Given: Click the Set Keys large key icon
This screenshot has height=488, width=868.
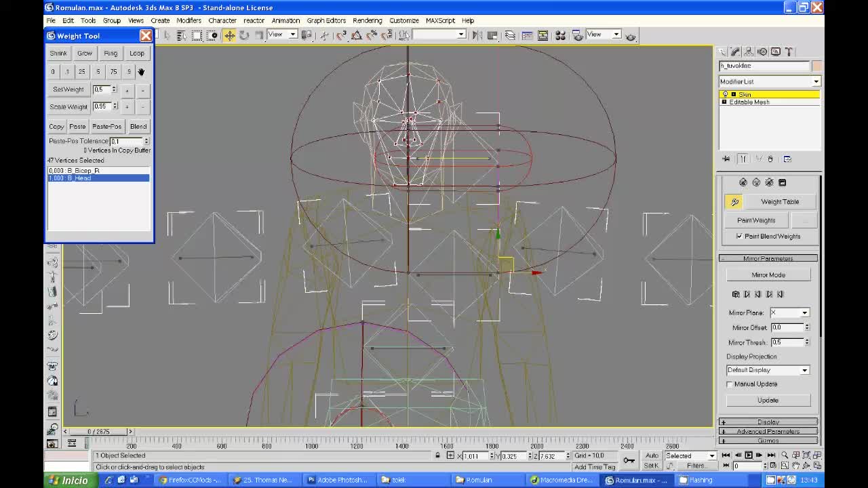Looking at the screenshot, I should click(x=629, y=460).
